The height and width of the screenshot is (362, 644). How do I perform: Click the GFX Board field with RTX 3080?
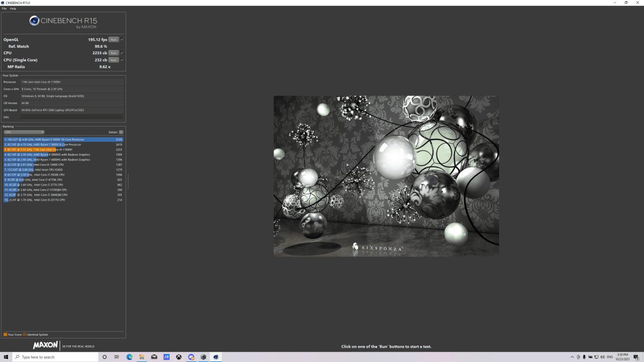tap(71, 110)
